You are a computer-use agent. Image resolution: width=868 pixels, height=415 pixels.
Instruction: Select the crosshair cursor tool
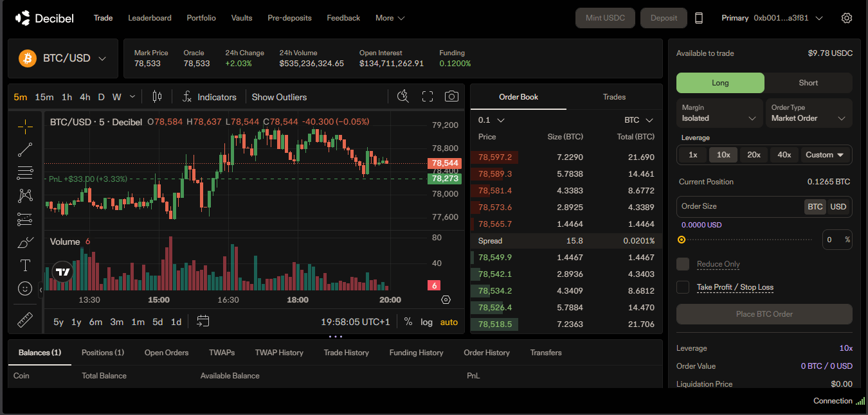coord(25,127)
